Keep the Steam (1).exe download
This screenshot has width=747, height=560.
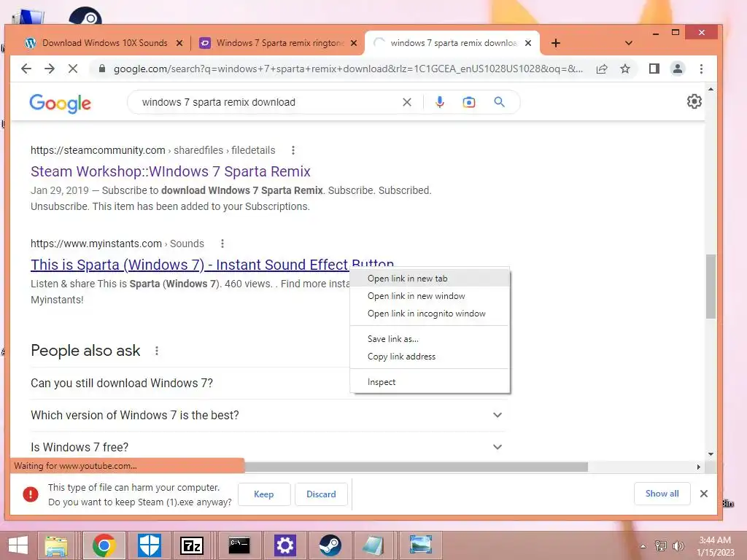point(264,494)
